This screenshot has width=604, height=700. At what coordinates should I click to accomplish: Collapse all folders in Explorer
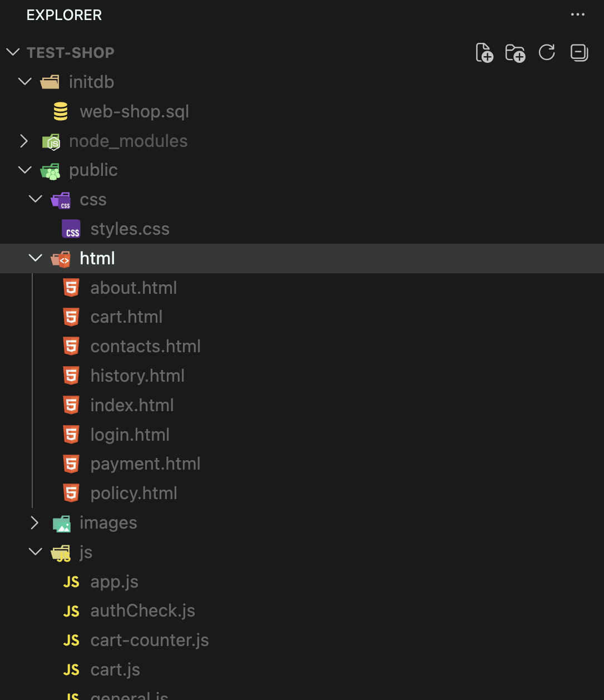579,53
